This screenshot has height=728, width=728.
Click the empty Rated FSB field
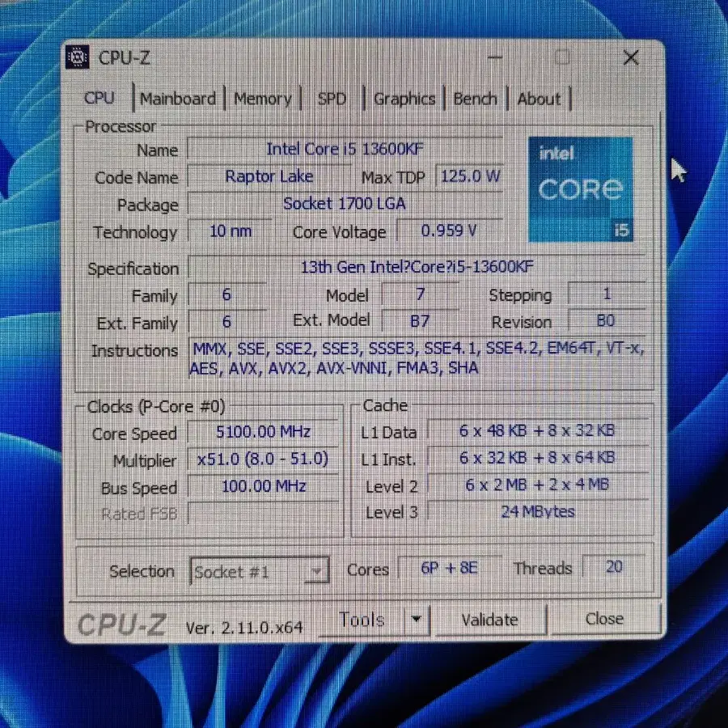click(263, 513)
